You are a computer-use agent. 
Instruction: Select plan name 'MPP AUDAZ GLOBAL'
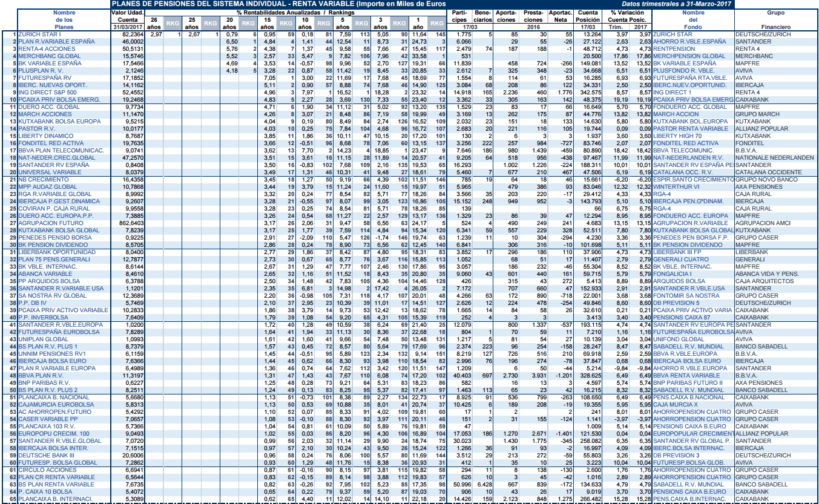tap(47, 187)
